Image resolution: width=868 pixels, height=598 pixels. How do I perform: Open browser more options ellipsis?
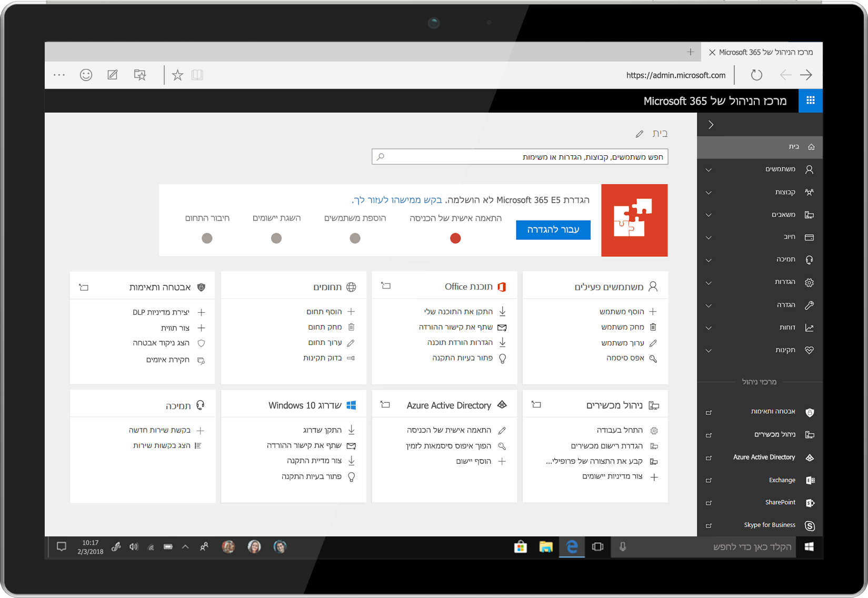59,75
